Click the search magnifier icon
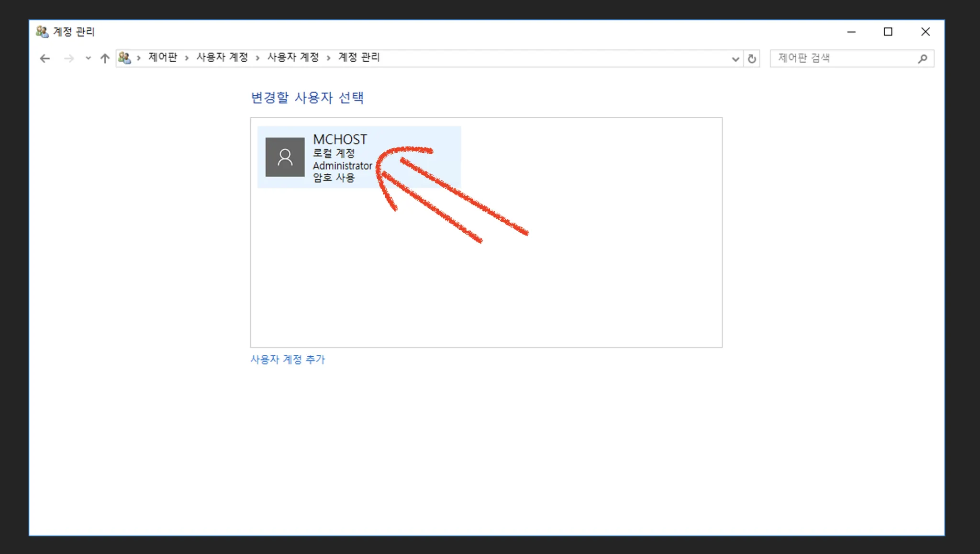This screenshot has width=980, height=554. tap(922, 58)
